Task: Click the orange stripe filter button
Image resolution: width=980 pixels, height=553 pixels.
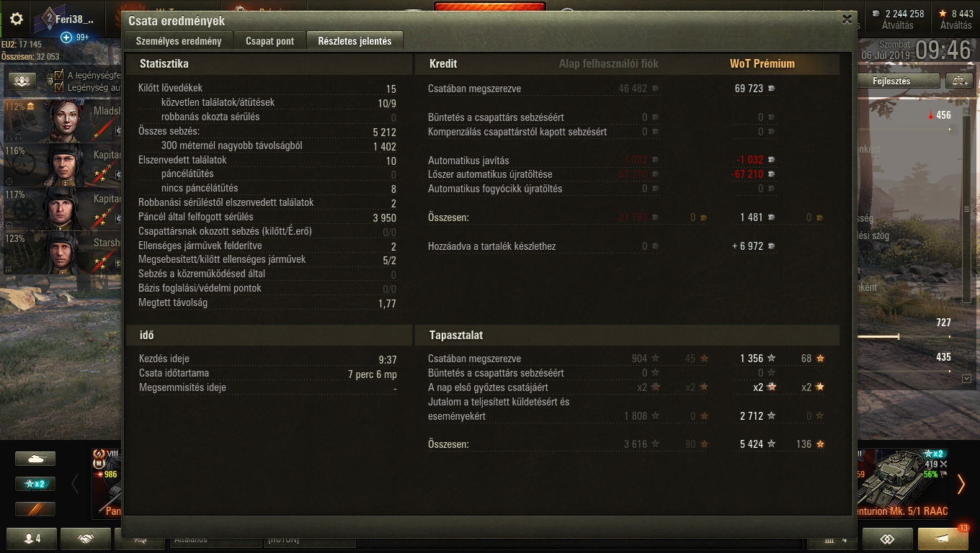Action: point(35,509)
